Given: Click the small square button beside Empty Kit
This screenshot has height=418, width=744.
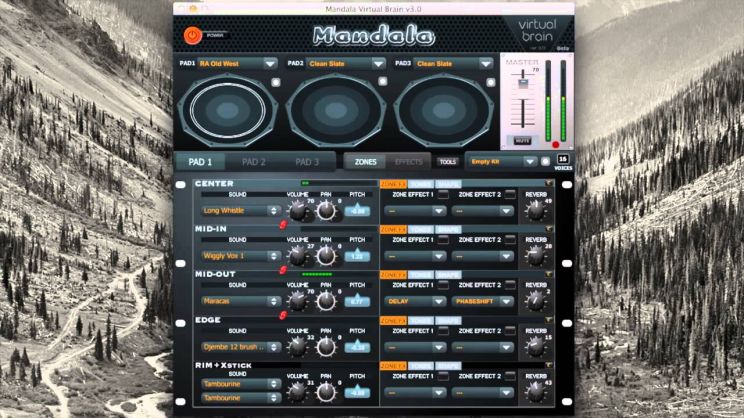Looking at the screenshot, I should coord(546,160).
